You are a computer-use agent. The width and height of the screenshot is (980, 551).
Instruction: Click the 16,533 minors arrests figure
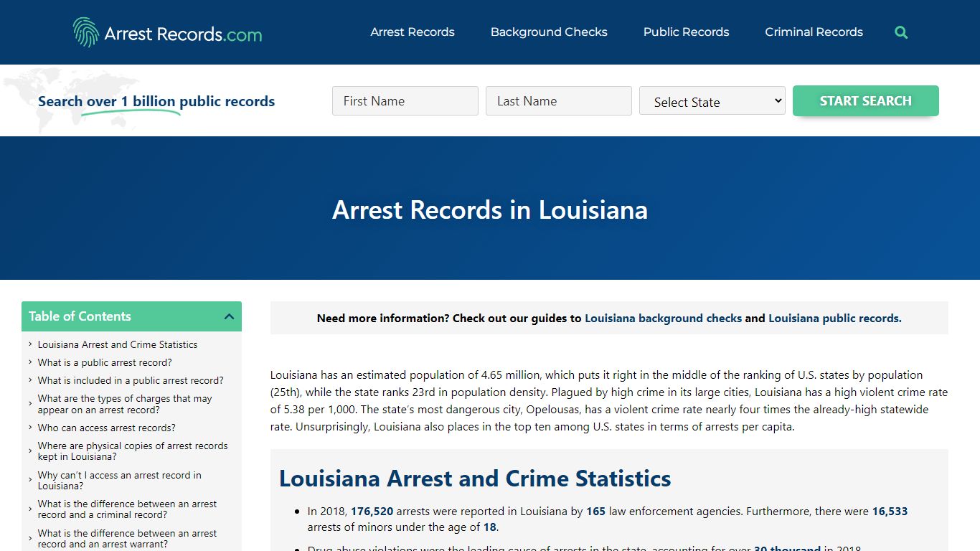(890, 512)
